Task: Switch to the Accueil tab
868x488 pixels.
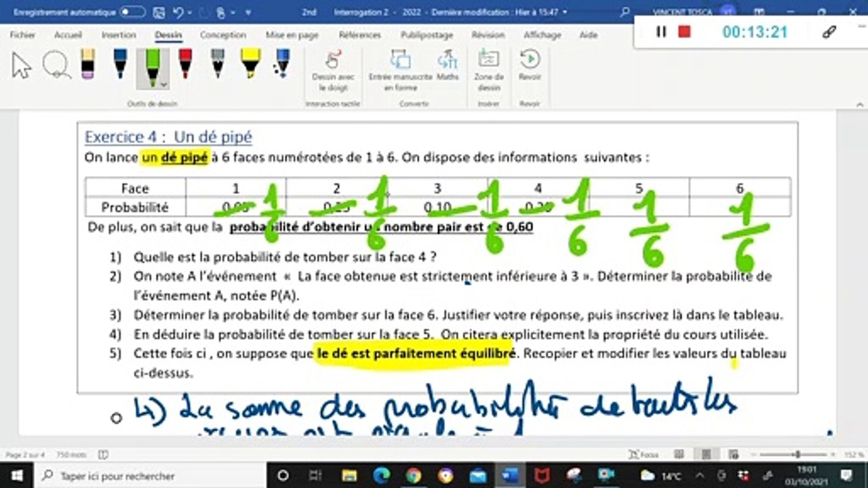Action: click(x=68, y=35)
